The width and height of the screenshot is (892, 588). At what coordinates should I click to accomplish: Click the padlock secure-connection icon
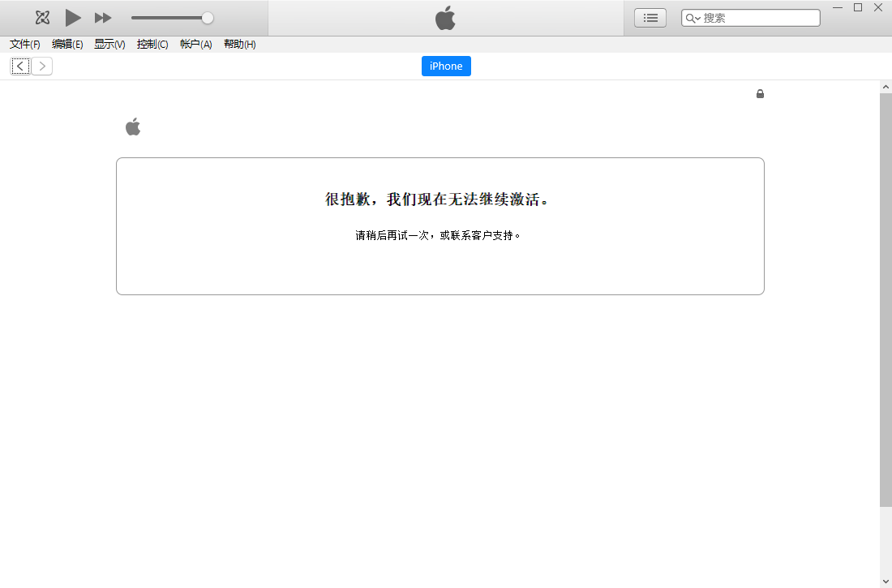coord(760,94)
